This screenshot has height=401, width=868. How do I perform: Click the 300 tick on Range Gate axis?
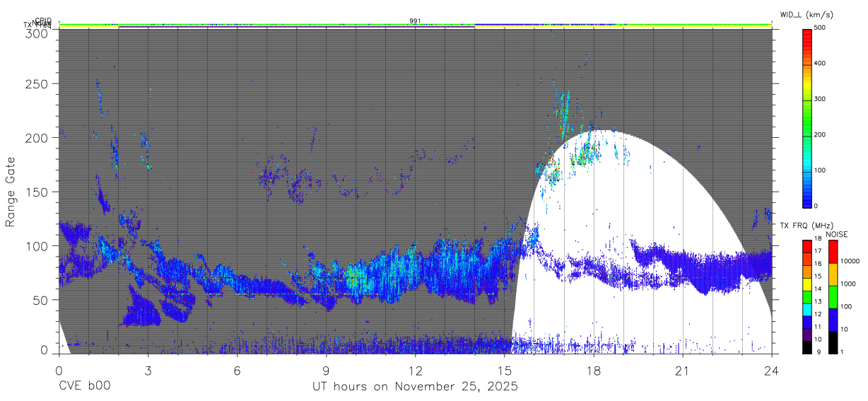tap(37, 33)
